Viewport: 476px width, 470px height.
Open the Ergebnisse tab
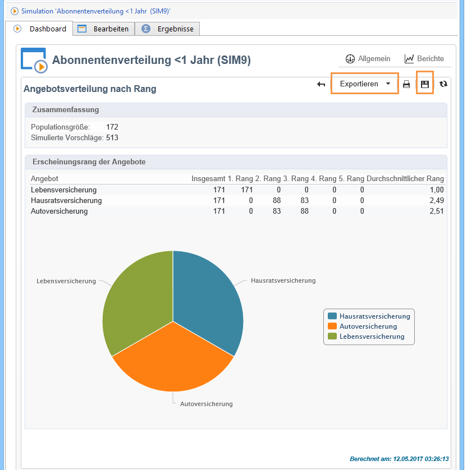pyautogui.click(x=167, y=29)
